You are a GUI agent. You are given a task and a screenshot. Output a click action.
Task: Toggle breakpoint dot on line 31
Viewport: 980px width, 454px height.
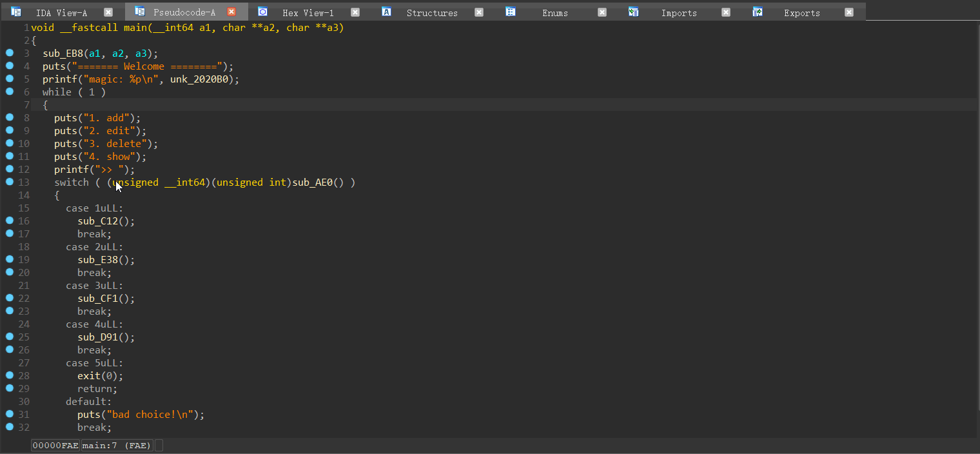(10, 414)
